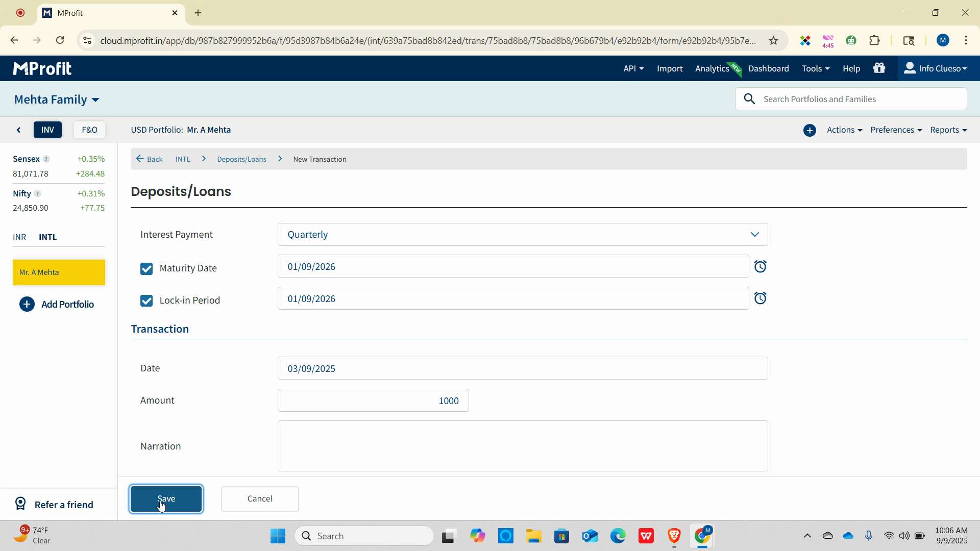Open the Actions dropdown menu
This screenshot has width=980, height=551.
tap(844, 130)
